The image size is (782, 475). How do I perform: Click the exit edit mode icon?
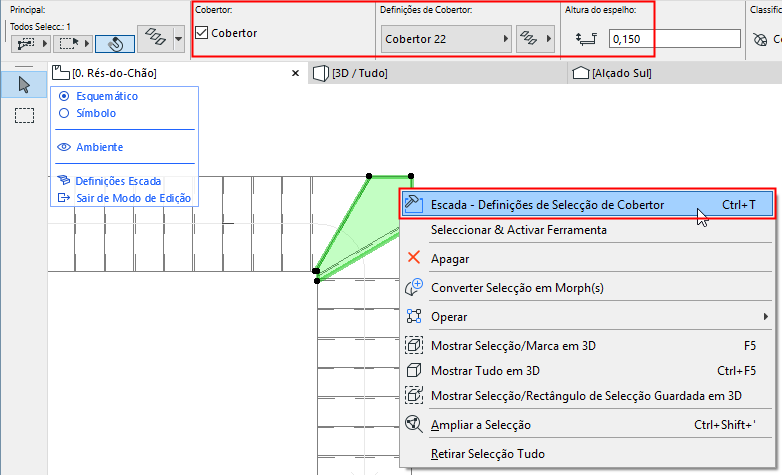(x=63, y=198)
